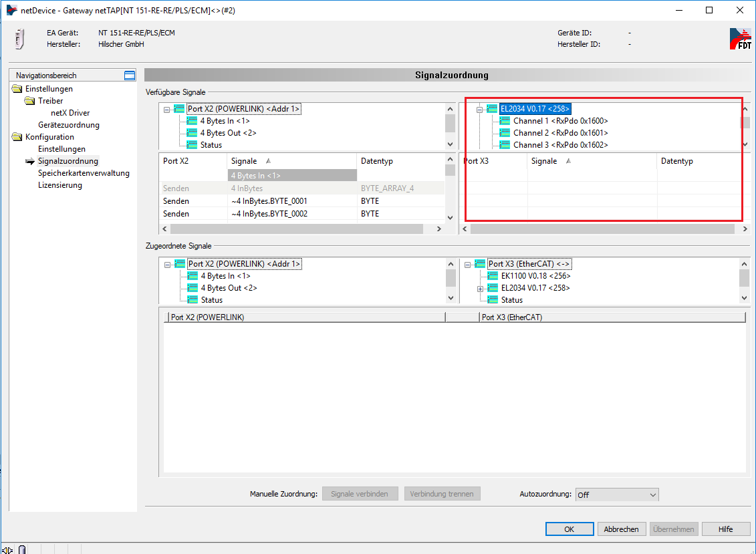
Task: Click the EL2034 V0.17 icon in Verfügbare Signale
Action: coord(492,109)
